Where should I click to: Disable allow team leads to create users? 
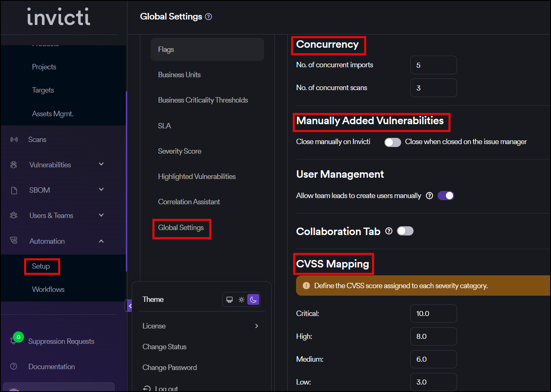tap(446, 196)
